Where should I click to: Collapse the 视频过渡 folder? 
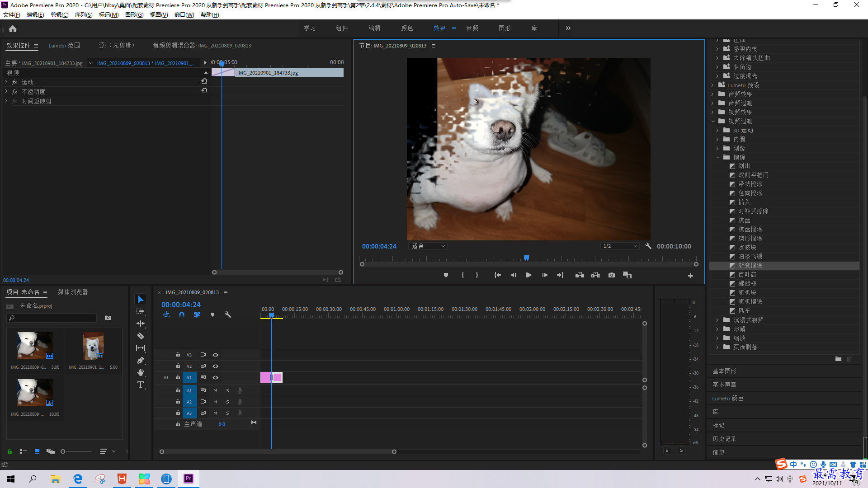[x=713, y=121]
